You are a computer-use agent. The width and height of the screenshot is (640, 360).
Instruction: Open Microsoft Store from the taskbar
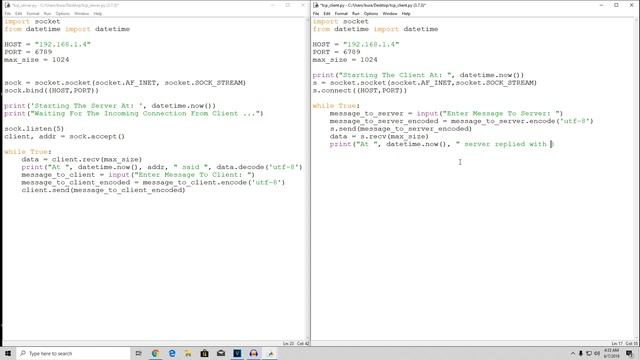204,353
